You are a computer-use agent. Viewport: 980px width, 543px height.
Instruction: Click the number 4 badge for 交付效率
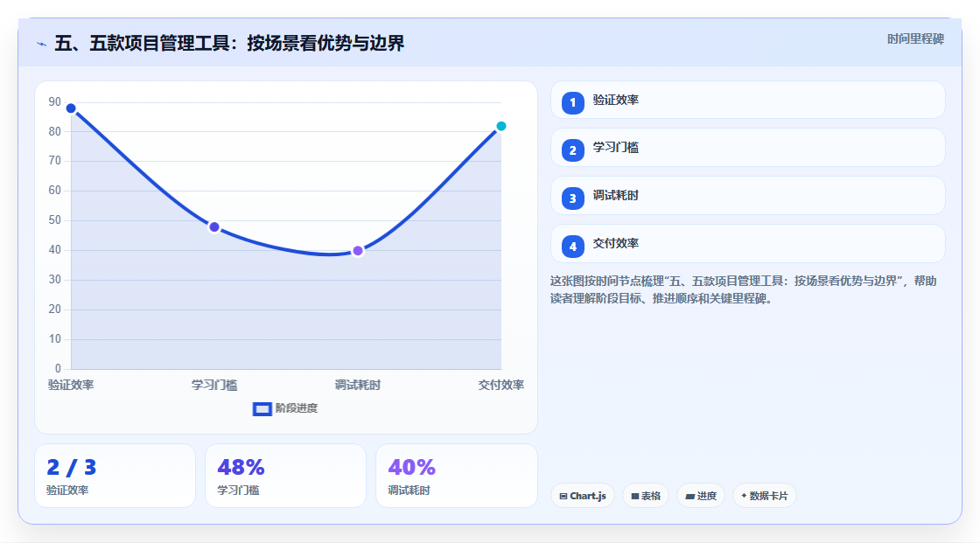[x=572, y=247]
